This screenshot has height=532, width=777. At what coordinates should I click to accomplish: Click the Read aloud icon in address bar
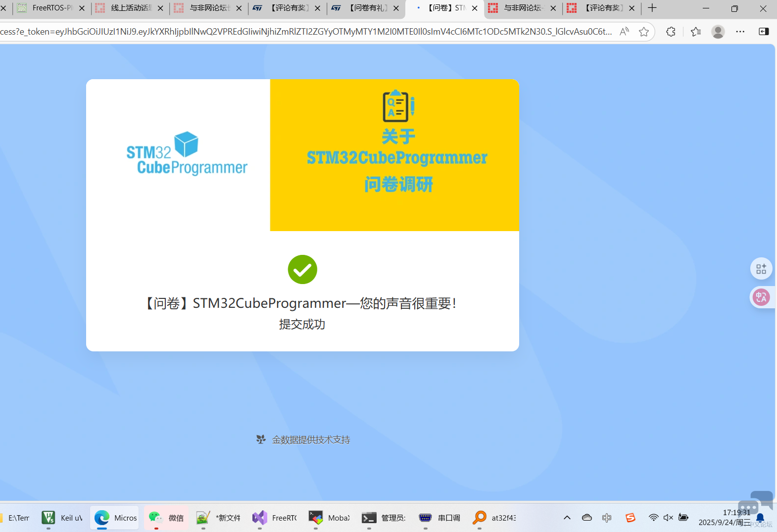tap(624, 32)
